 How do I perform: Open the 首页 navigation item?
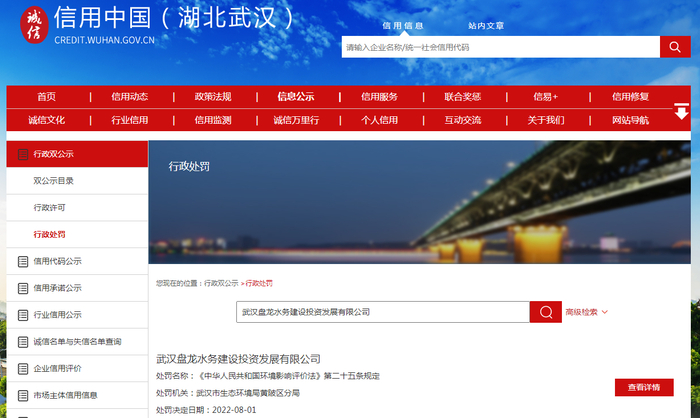point(46,97)
